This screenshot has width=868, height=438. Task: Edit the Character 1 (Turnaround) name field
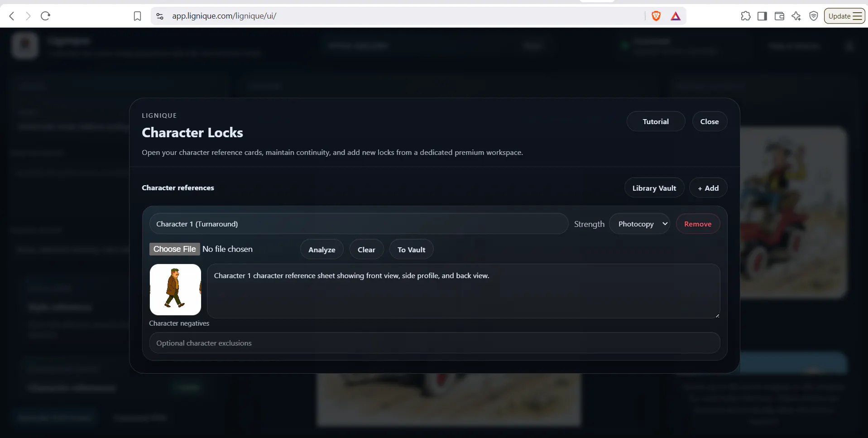coord(359,224)
